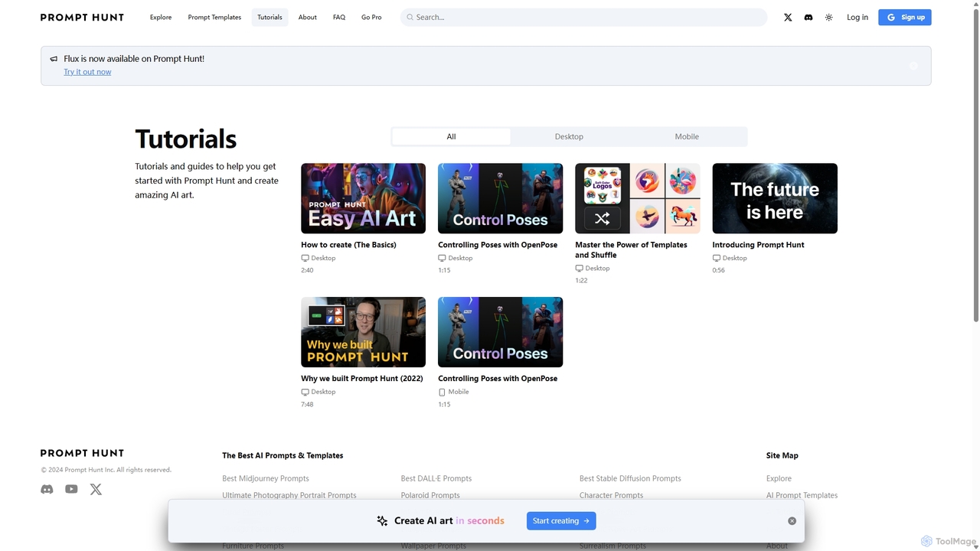The height and width of the screenshot is (551, 980).
Task: Open first-row Control Poses thumbnail
Action: [500, 198]
